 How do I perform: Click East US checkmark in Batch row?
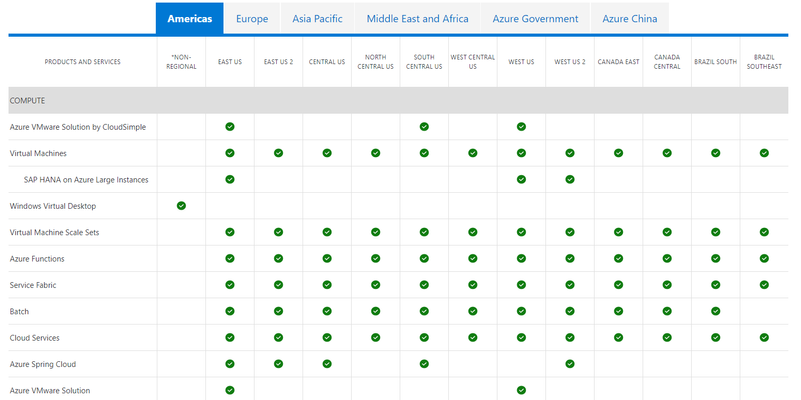pos(230,311)
